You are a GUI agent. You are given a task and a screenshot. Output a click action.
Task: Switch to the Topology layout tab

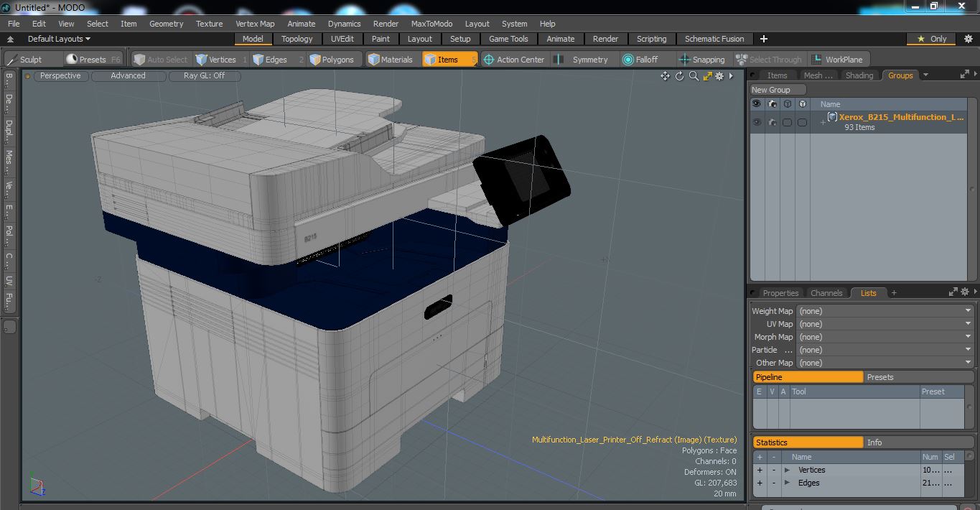point(297,39)
